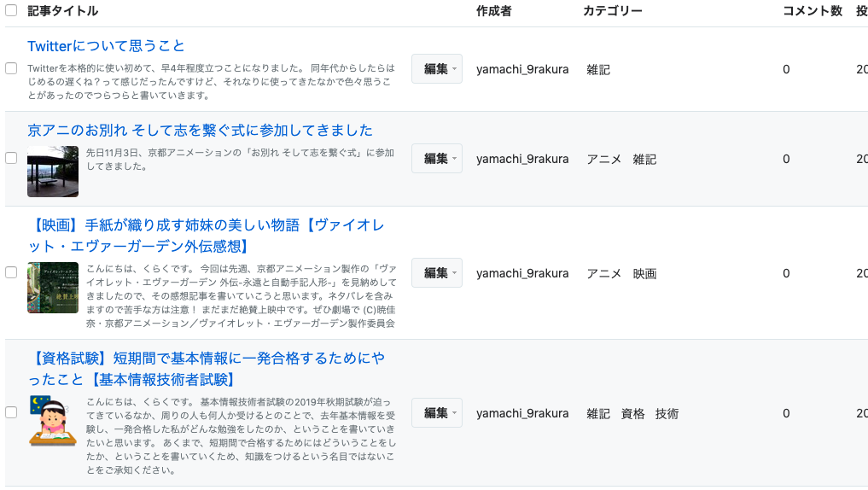This screenshot has width=868, height=490.
Task: Click comment count 0 in 京アニ row
Action: point(786,159)
